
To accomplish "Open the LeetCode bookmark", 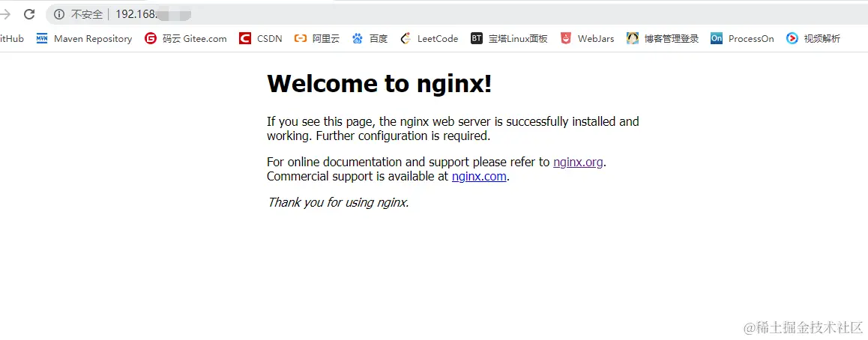I will 429,39.
